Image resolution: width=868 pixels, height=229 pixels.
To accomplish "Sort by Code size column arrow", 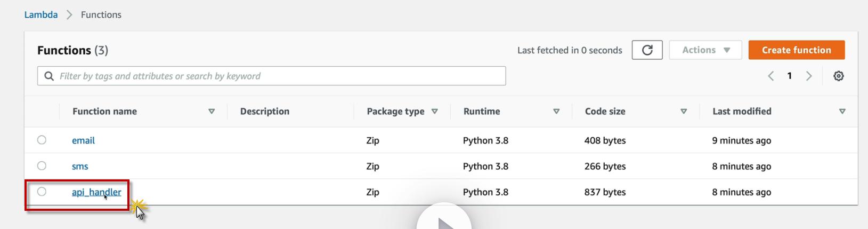I will 684,112.
